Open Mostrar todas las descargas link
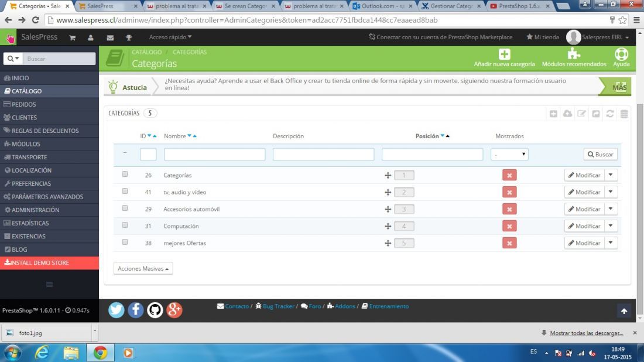Screen dimensions: 644x362 pos(586,333)
